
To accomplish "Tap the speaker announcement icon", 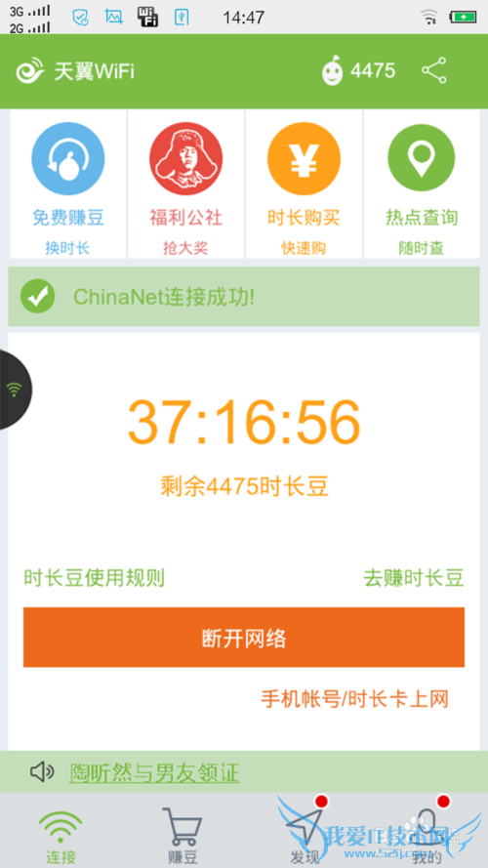I will click(x=42, y=771).
